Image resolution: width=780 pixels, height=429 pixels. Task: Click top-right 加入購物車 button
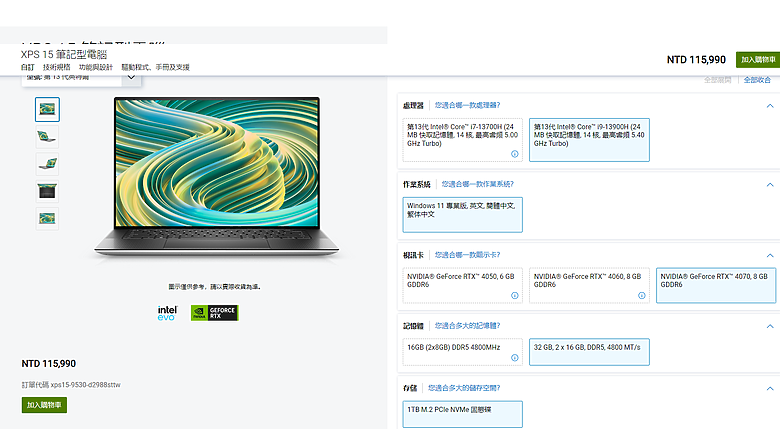pos(758,60)
